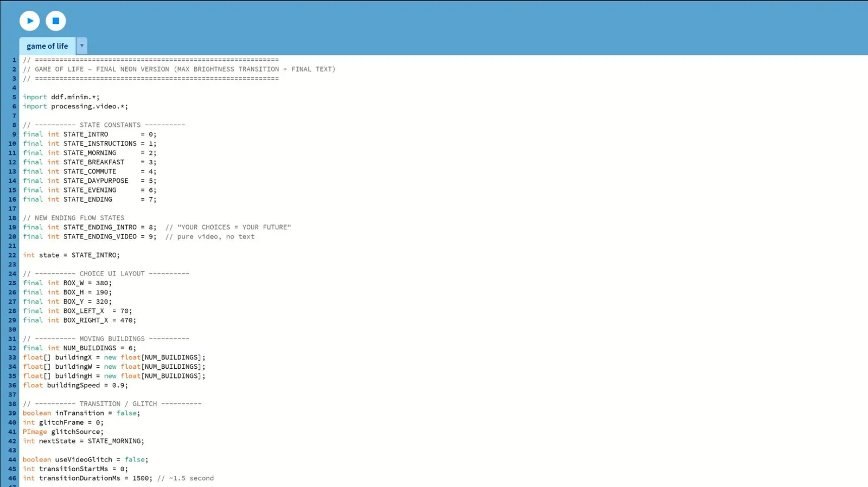Image resolution: width=868 pixels, height=487 pixels.
Task: Click the "PImage glitchSource;" line
Action: click(x=63, y=432)
